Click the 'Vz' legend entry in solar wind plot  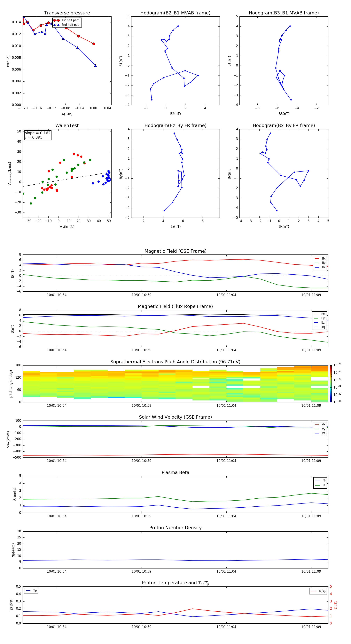(x=320, y=433)
